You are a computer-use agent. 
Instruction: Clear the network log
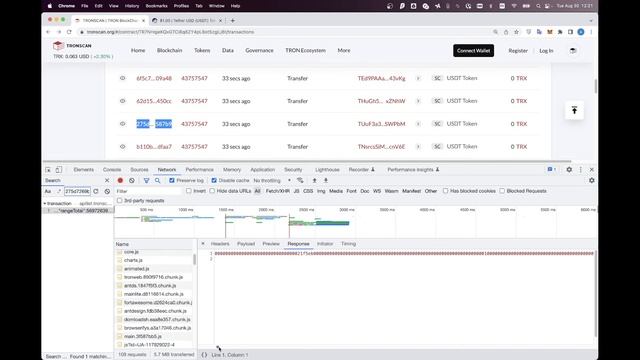(x=131, y=180)
